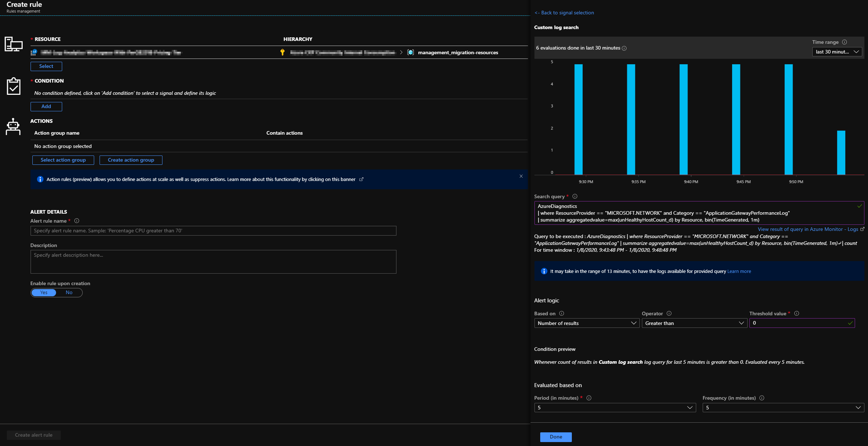The image size is (868, 446).
Task: Click the blue info icon in Action rules banner
Action: (40, 179)
